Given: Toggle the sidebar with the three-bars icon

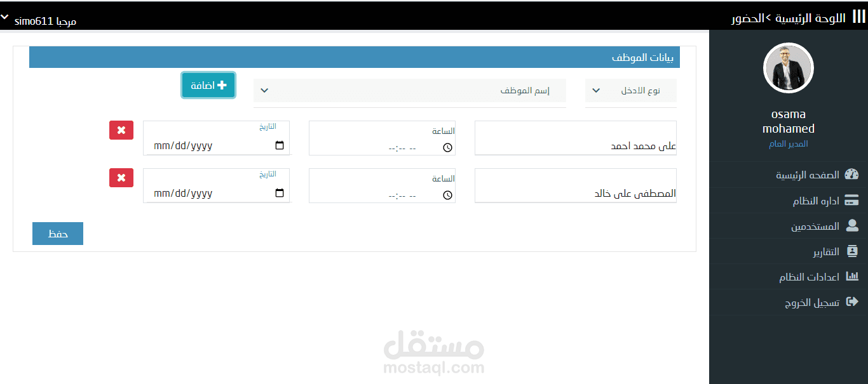Looking at the screenshot, I should pyautogui.click(x=858, y=17).
